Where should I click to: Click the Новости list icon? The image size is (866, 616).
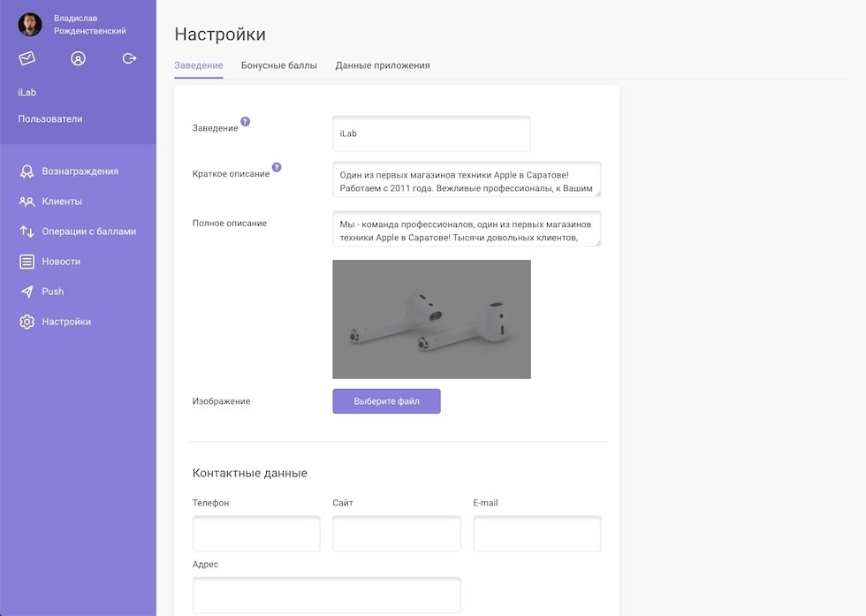point(27,262)
